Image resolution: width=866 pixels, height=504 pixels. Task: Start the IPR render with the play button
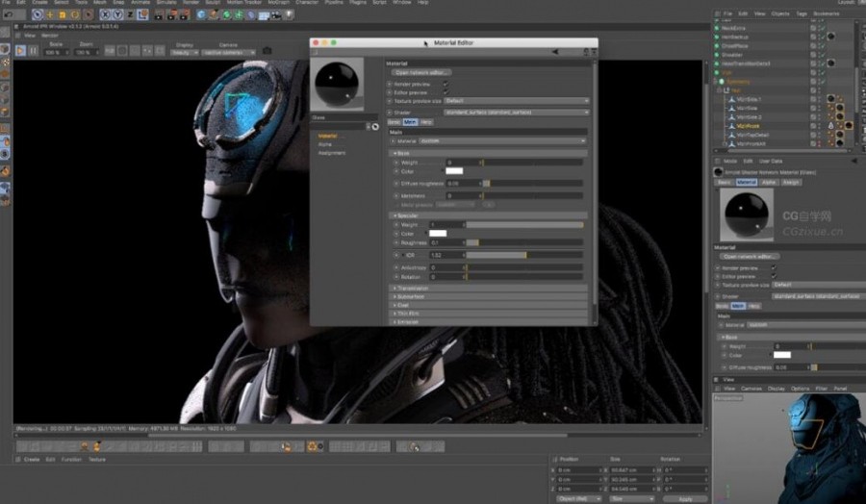20,51
